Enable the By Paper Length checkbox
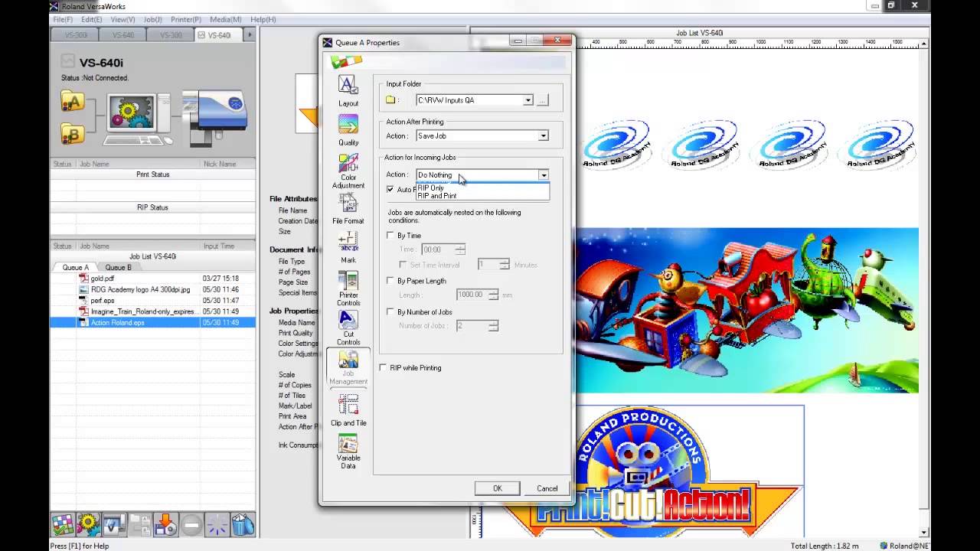Image resolution: width=980 pixels, height=551 pixels. coord(390,281)
